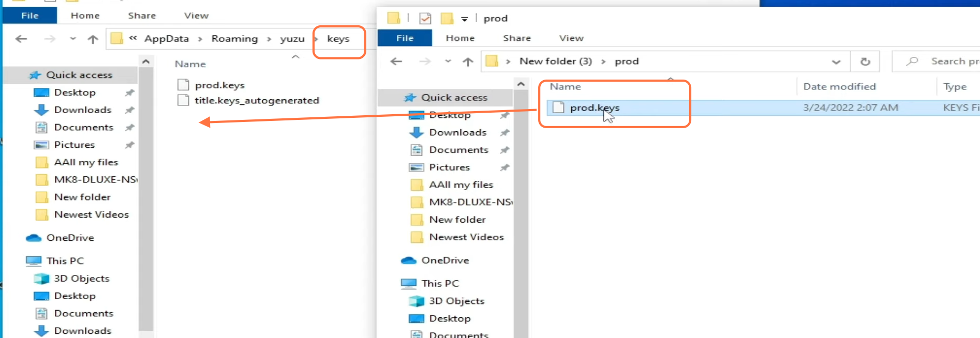980x338 pixels.
Task: Open MK8-DLUXE-NS folder in keys window sidebar
Action: [x=95, y=180]
